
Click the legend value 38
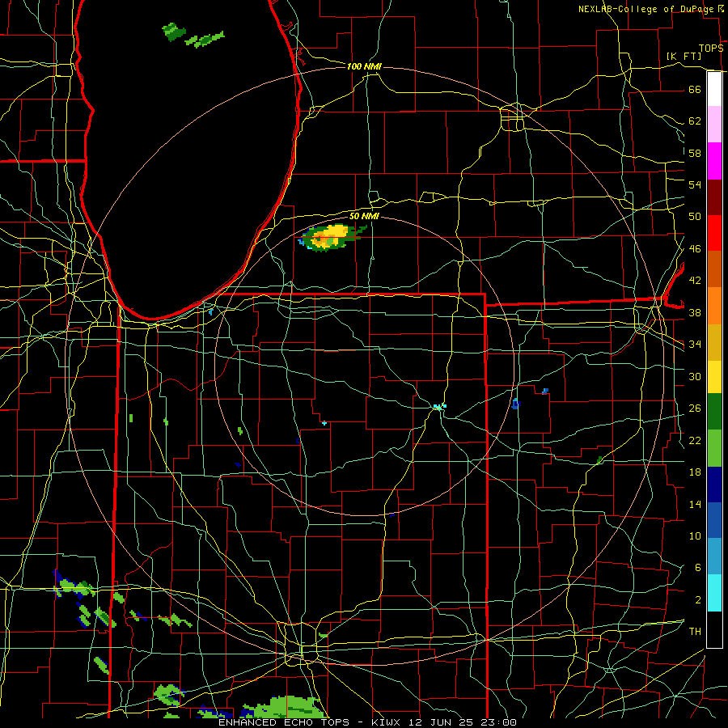[695, 312]
